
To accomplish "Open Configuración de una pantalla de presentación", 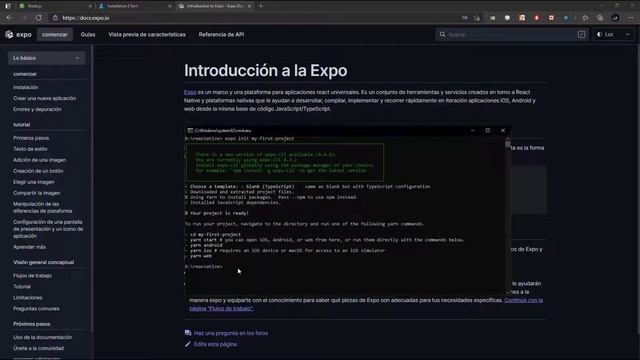I will click(48, 229).
